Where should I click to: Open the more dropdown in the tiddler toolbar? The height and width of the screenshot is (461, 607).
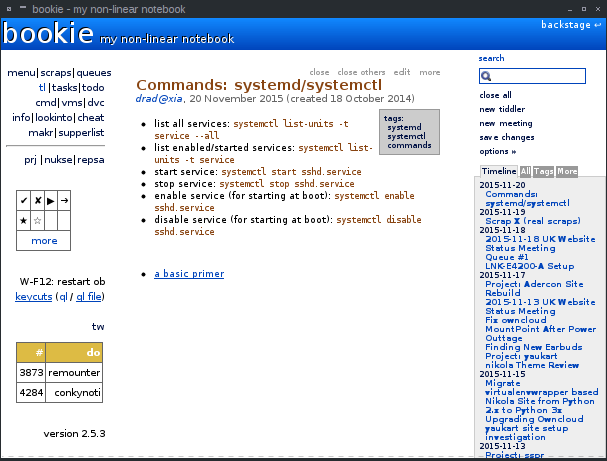[429, 72]
